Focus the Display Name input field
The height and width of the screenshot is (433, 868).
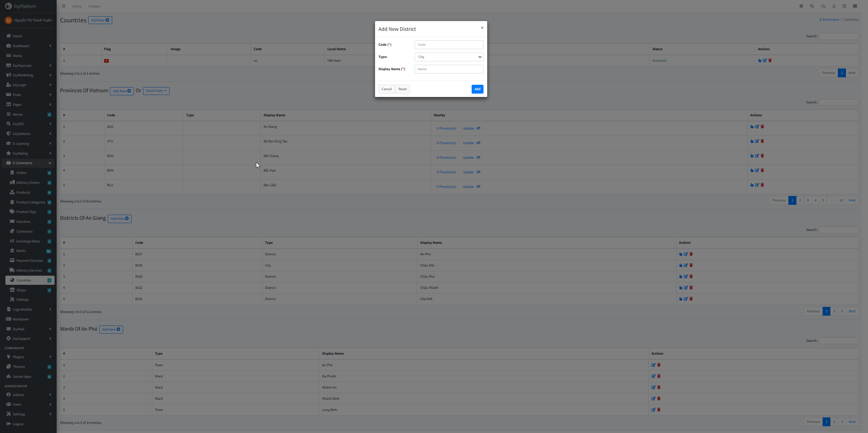(449, 69)
